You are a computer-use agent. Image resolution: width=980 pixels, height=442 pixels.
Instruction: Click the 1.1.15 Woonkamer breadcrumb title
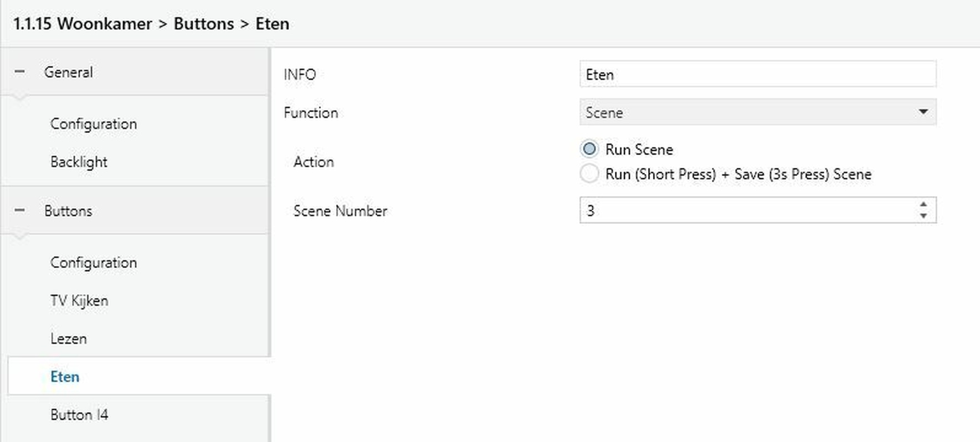point(83,24)
